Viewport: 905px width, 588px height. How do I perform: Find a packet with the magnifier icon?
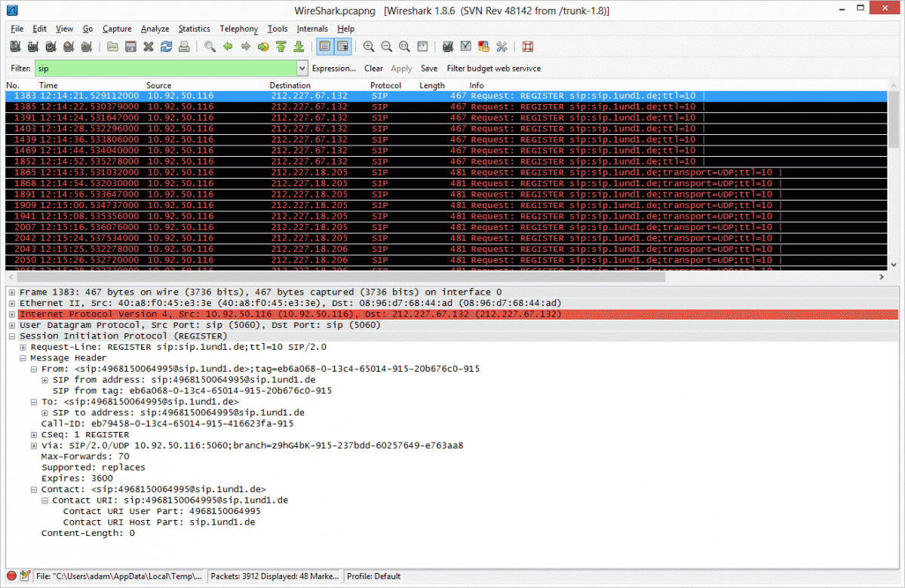pos(210,47)
